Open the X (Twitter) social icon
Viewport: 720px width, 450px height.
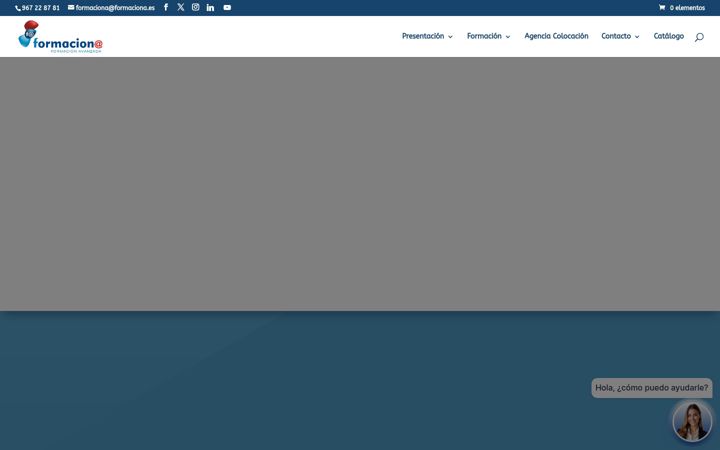[x=180, y=7]
